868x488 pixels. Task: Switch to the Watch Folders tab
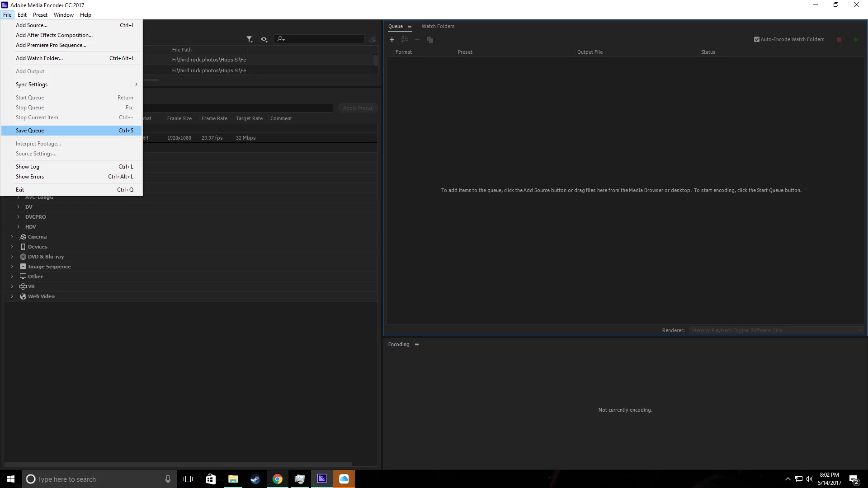click(x=438, y=26)
